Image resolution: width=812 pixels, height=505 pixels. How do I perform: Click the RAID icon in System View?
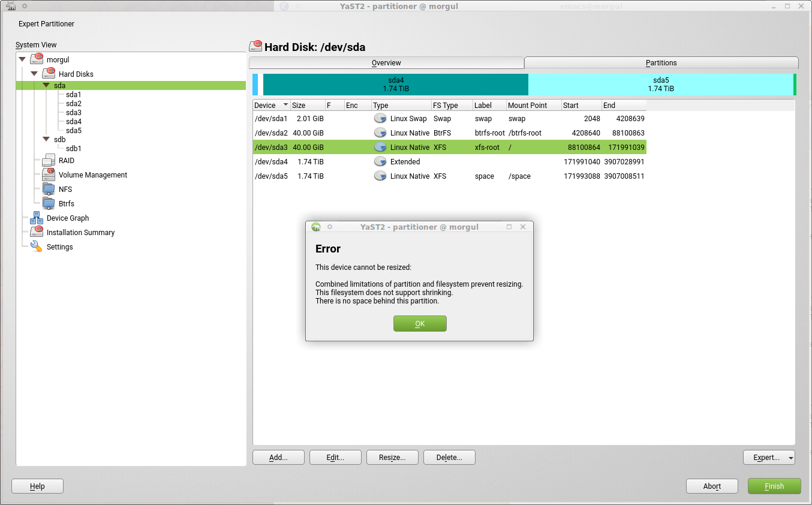pyautogui.click(x=49, y=161)
